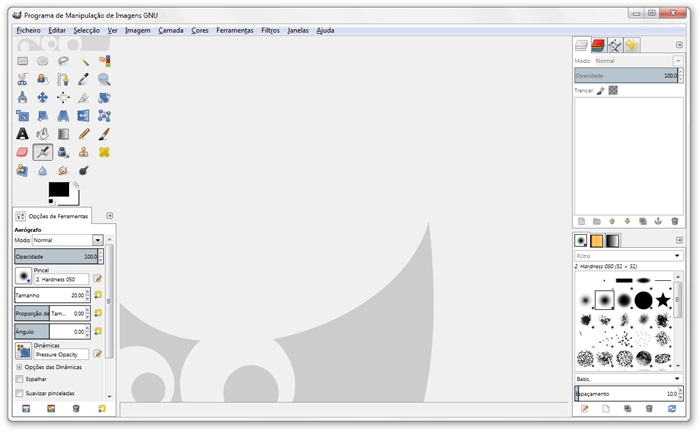700x432 pixels.
Task: Select the Move tool
Action: coord(42,97)
